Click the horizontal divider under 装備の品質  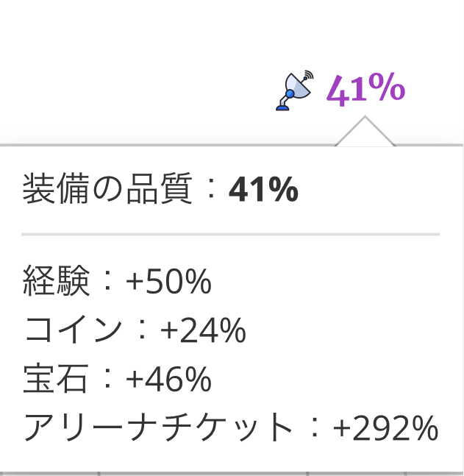231,235
